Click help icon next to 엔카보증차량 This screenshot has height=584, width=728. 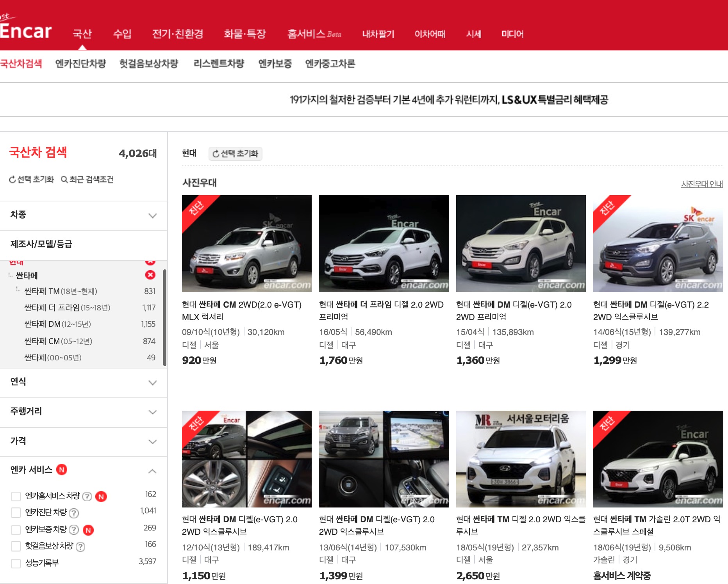pyautogui.click(x=74, y=530)
